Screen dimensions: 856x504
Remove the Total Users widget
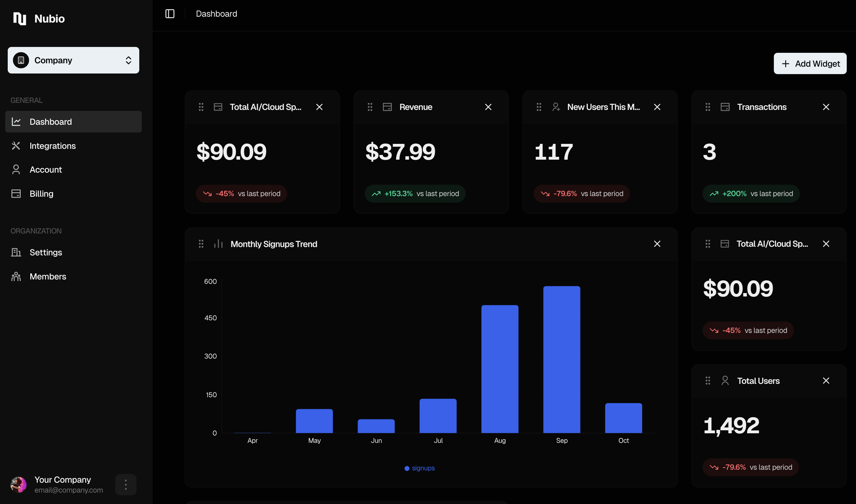[826, 380]
